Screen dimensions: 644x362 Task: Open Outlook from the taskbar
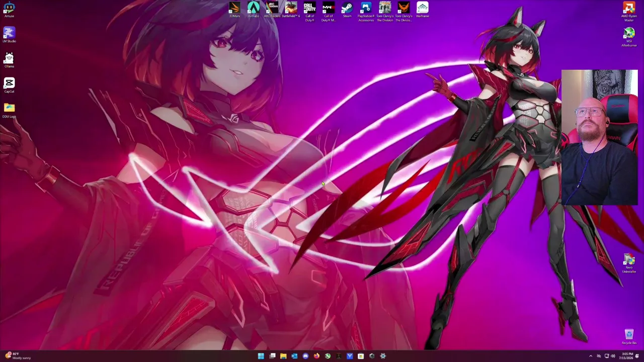pyautogui.click(x=294, y=356)
